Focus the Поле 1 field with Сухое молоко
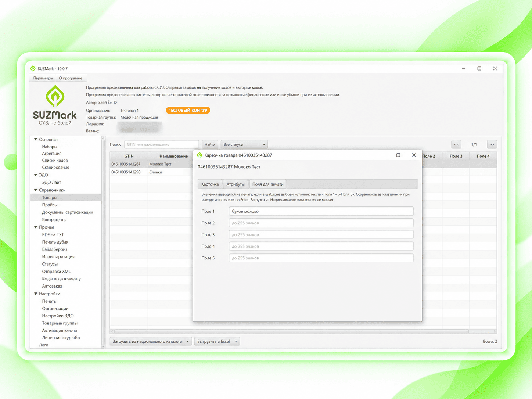This screenshot has width=532, height=399. click(x=321, y=211)
